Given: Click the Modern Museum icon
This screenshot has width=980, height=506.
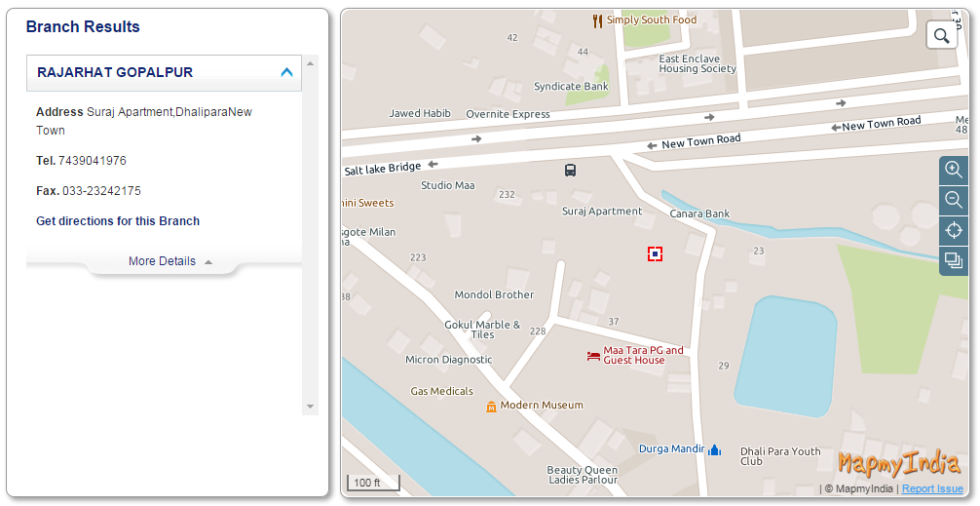Looking at the screenshot, I should coord(492,407).
